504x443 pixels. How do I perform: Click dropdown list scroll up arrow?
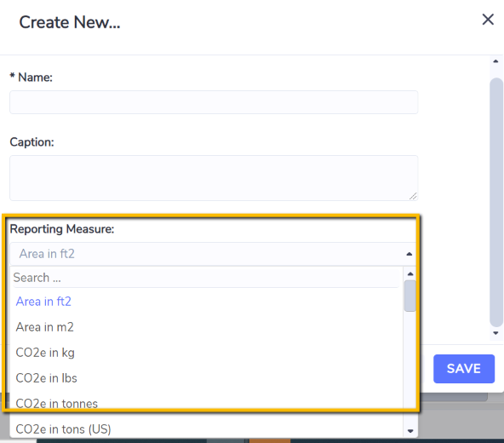pyautogui.click(x=410, y=274)
